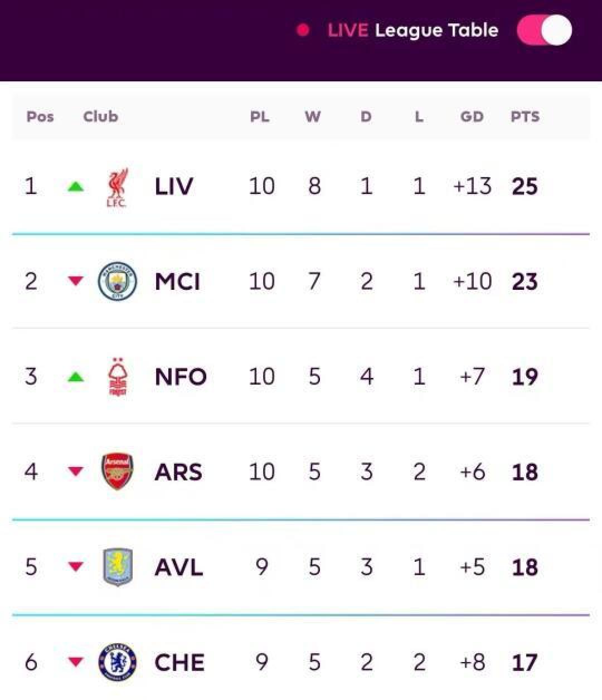
Task: Click the Chelsea club badge
Action: click(117, 663)
